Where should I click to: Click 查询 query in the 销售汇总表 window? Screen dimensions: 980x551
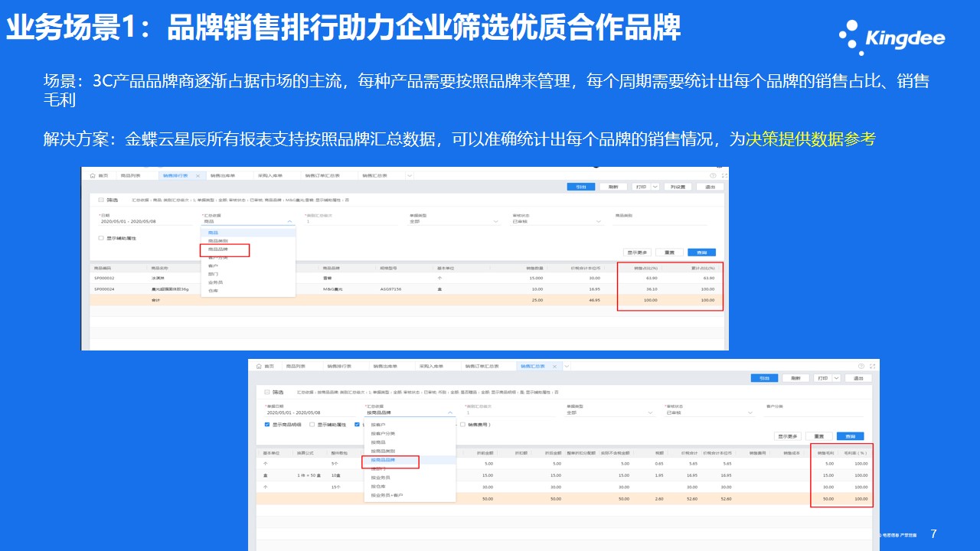click(850, 436)
